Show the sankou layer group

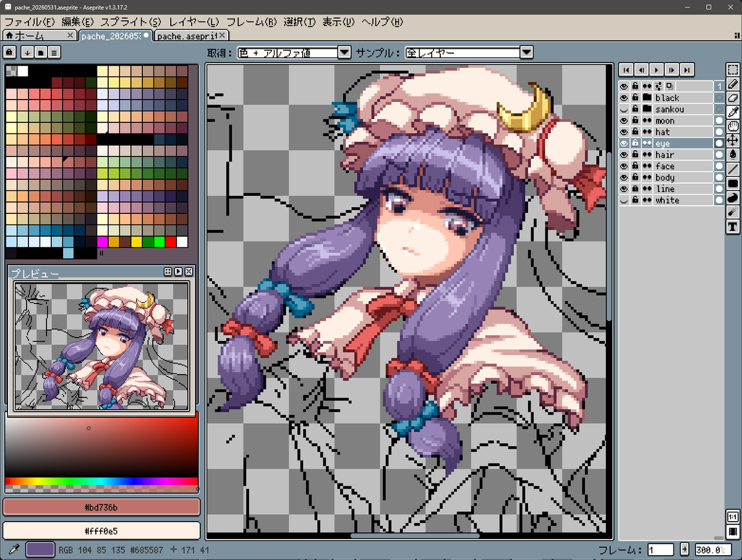pos(624,109)
